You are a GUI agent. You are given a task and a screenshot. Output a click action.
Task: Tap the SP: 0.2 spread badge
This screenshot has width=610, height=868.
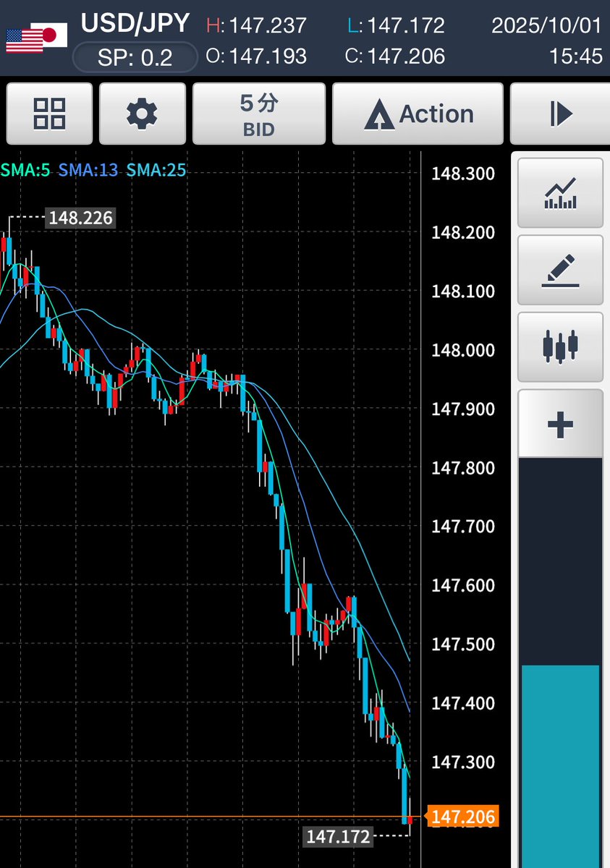[135, 58]
